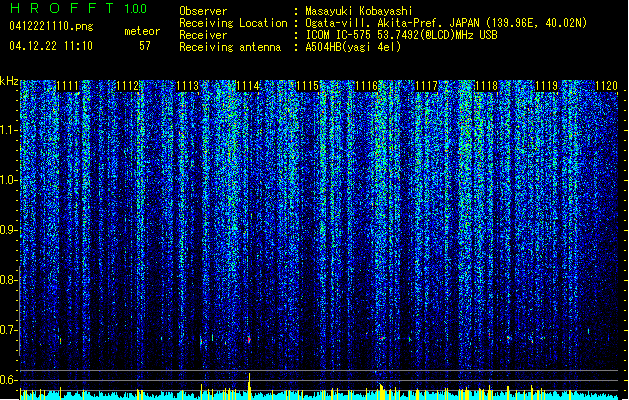This screenshot has height=400, width=629.
Task: Click the kHz axis unit label
Action: point(9,81)
